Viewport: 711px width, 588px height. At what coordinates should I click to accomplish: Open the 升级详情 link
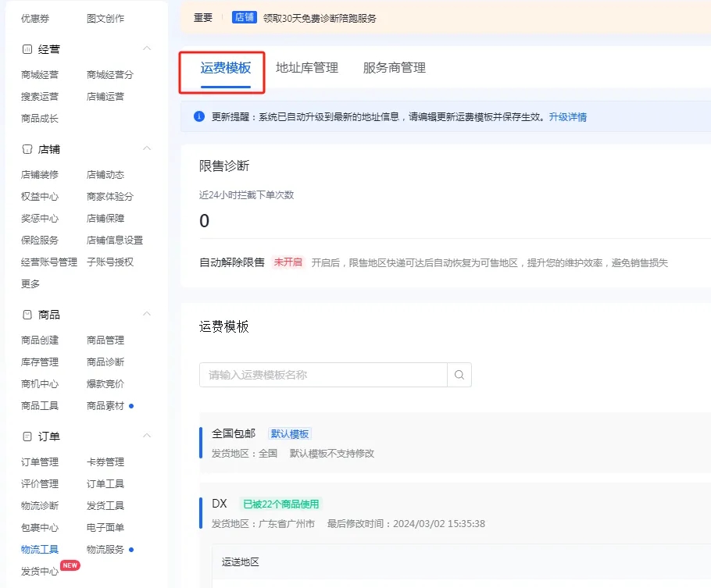point(568,117)
